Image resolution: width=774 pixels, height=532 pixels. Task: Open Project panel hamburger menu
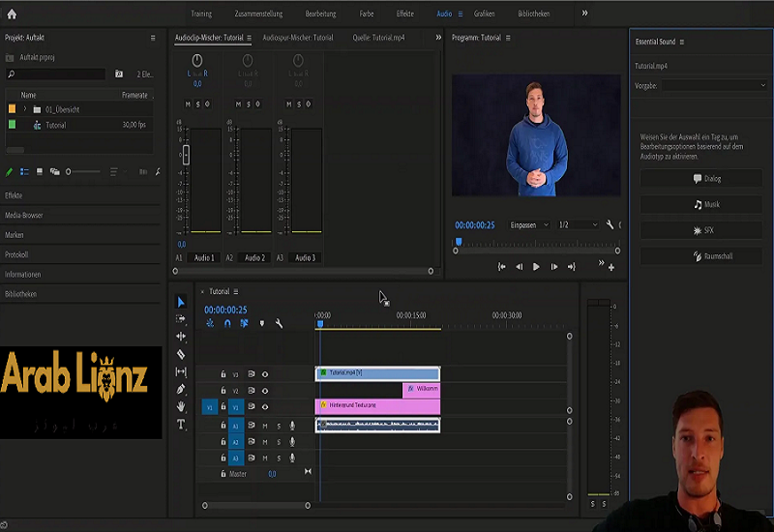coord(153,38)
